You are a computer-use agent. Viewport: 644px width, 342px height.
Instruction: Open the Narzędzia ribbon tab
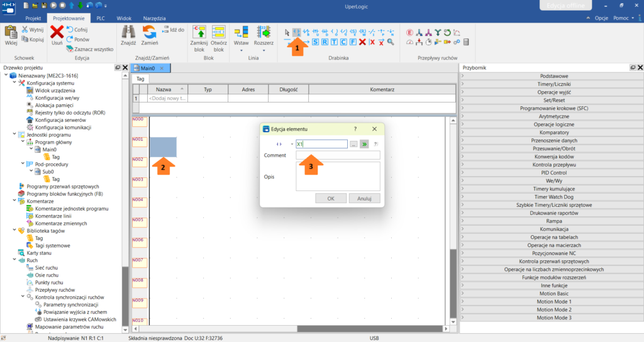(x=155, y=18)
